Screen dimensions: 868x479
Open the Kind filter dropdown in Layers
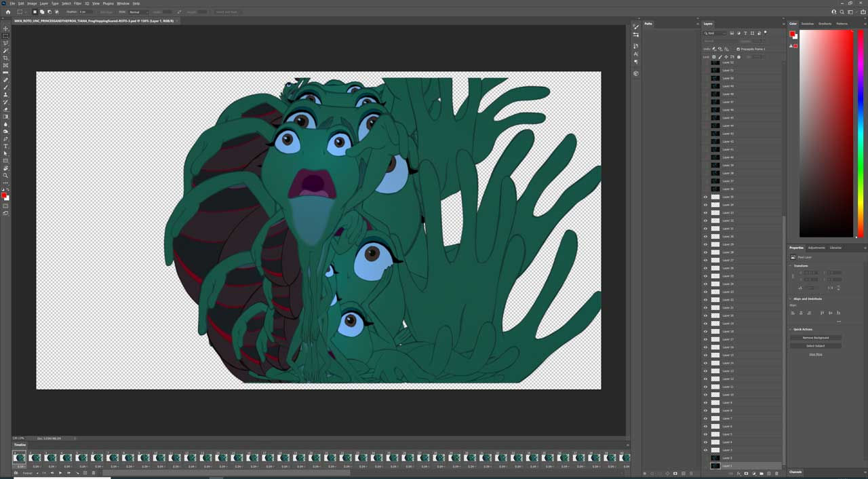[715, 33]
